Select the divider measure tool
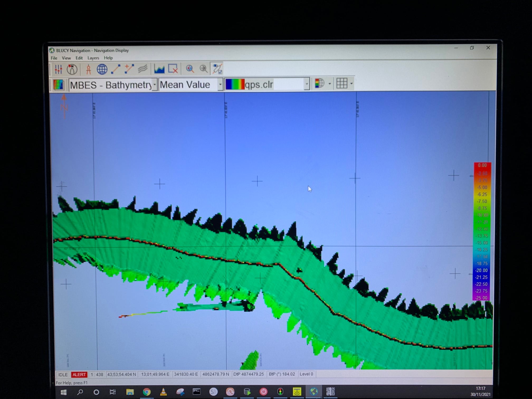 [x=88, y=69]
